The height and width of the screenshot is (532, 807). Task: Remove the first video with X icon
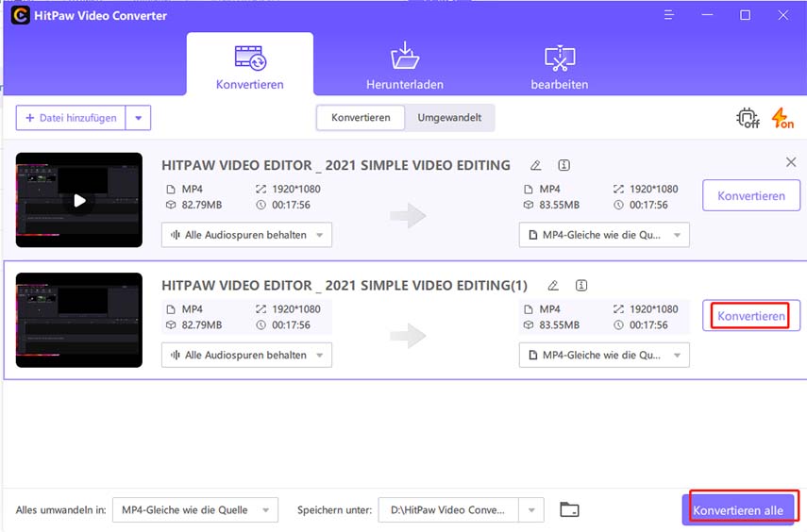pos(791,162)
